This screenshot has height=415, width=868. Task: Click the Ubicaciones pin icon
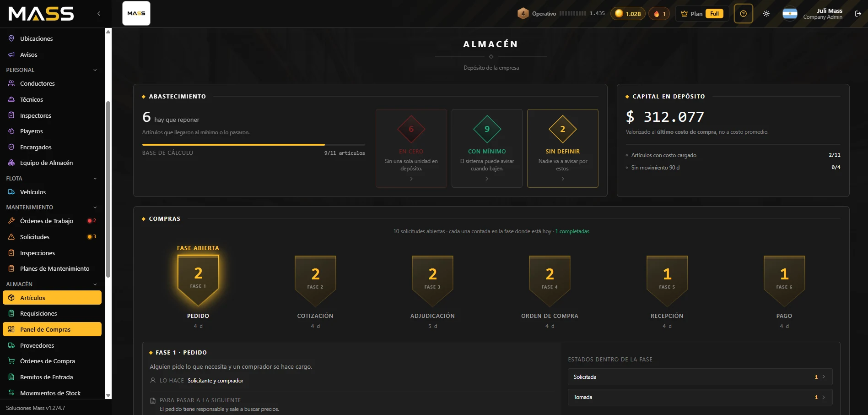[x=11, y=38]
